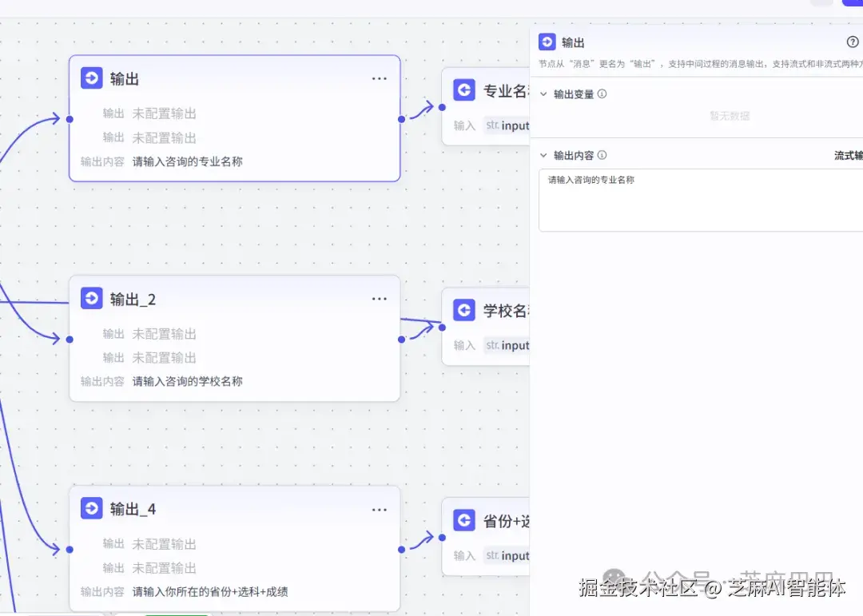Click the 输出 node icon on the canvas

click(x=93, y=77)
